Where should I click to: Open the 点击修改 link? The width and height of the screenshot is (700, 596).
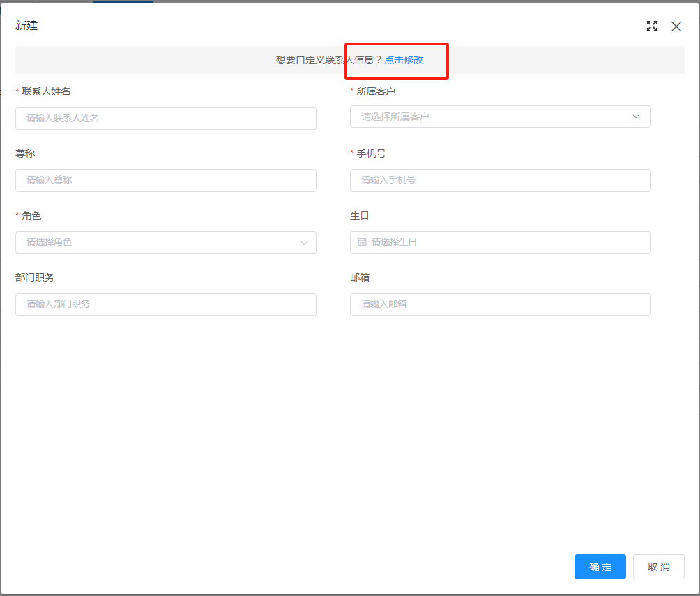404,60
